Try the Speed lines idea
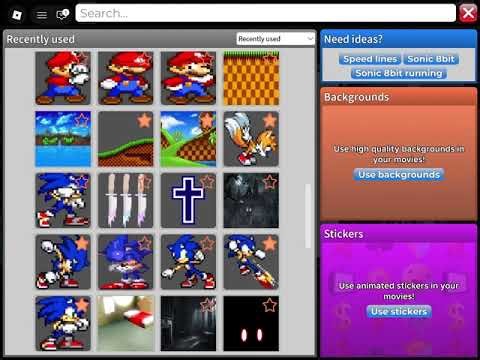Image resolution: width=480 pixels, height=360 pixels. (370, 59)
